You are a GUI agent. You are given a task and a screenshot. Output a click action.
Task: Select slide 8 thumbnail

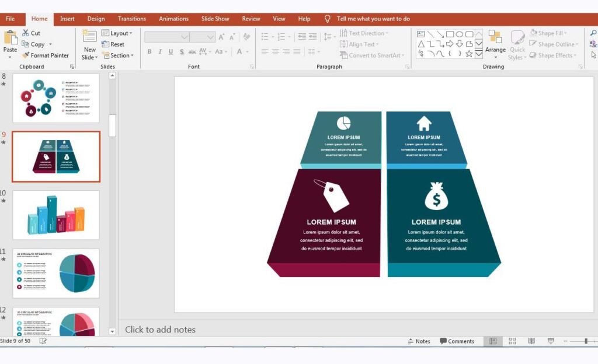pos(56,98)
